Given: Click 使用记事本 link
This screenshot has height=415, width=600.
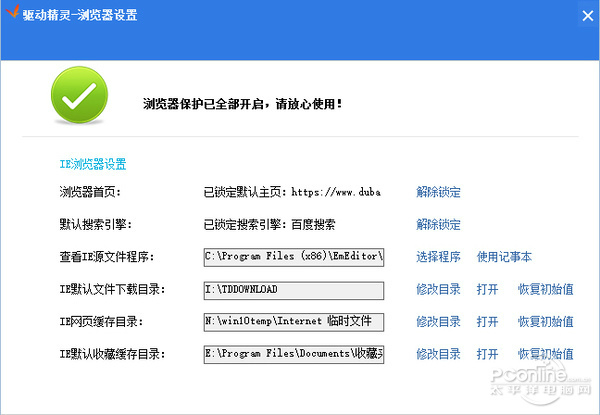Looking at the screenshot, I should 504,257.
